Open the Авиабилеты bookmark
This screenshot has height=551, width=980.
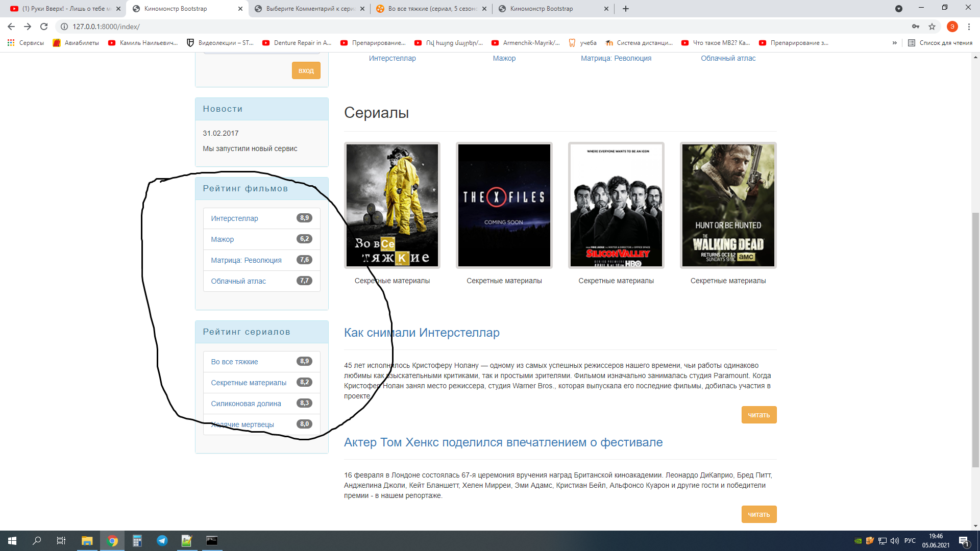76,43
